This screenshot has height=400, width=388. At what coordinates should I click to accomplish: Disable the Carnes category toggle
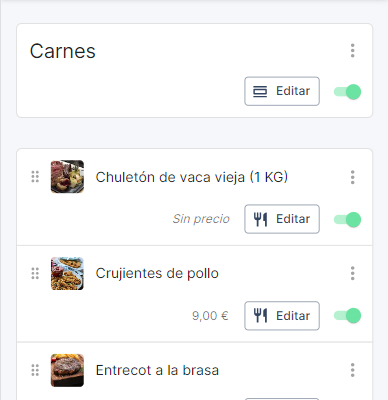pyautogui.click(x=347, y=92)
